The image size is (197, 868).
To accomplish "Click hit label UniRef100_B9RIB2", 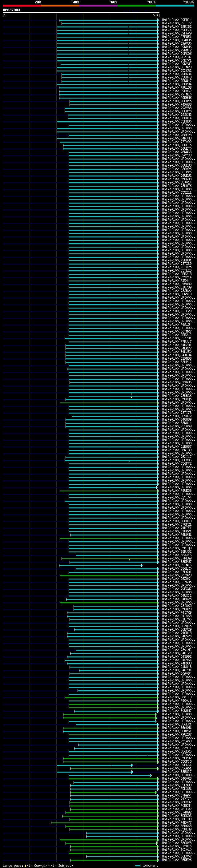I will pos(177,26).
